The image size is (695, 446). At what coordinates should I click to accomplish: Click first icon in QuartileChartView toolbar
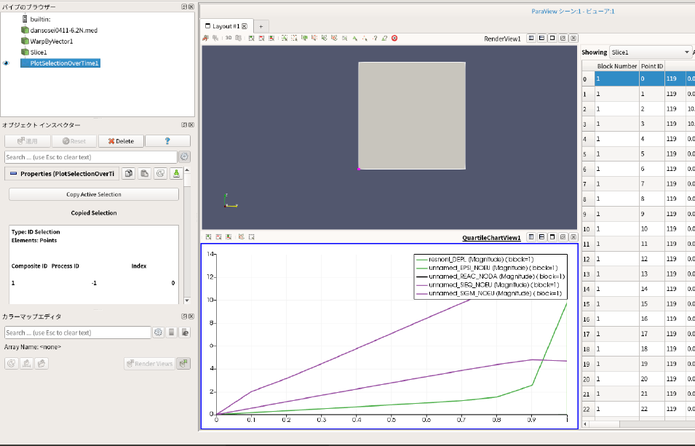208,237
